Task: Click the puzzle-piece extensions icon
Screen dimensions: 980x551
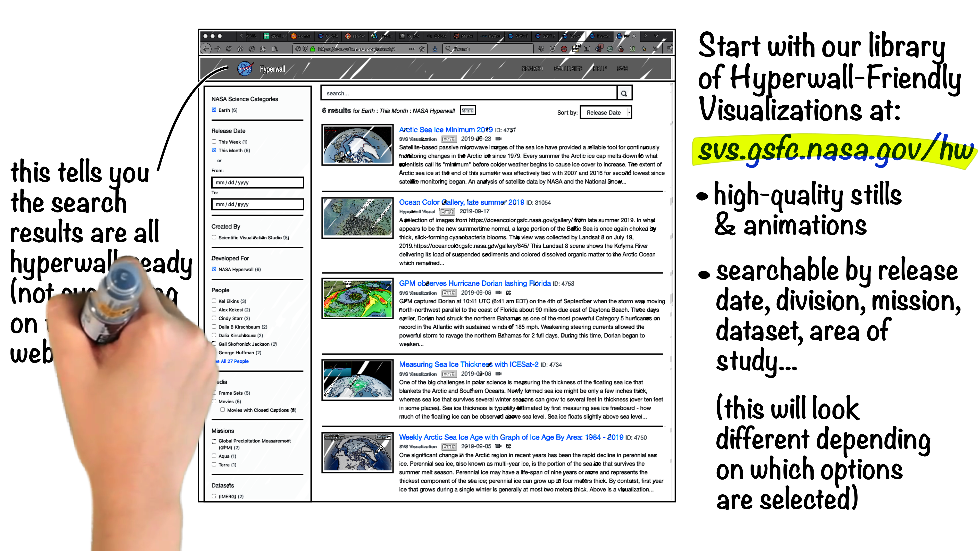Action: [x=263, y=49]
